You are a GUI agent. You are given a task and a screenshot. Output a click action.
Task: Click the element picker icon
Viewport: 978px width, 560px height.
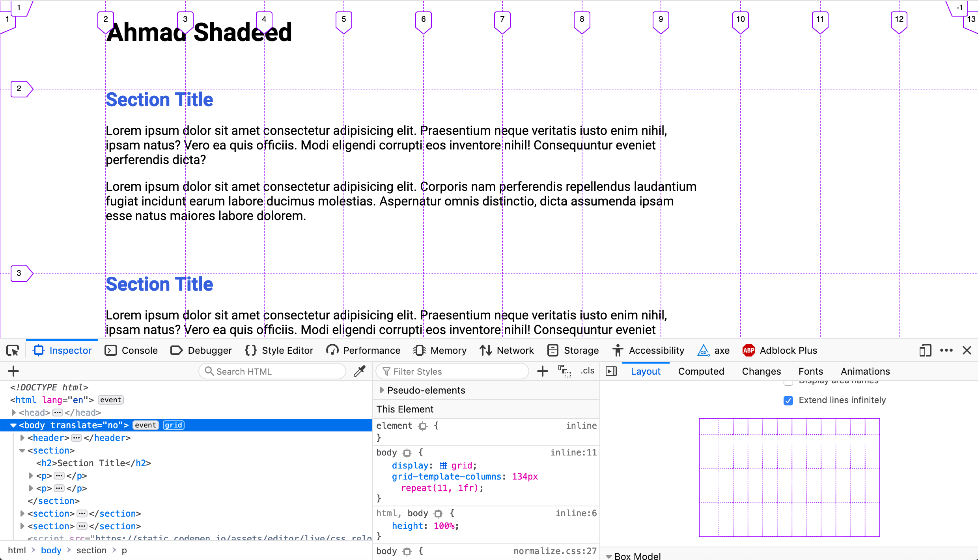13,350
